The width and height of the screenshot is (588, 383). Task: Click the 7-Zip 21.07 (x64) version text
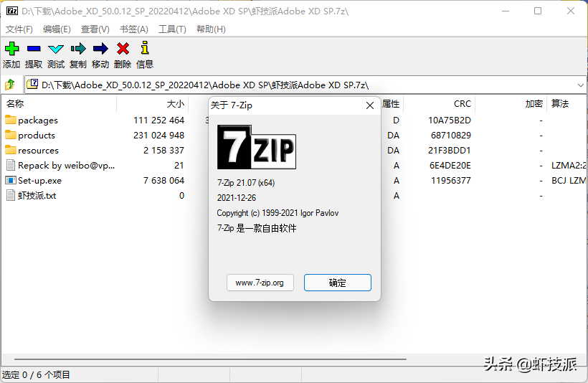click(x=246, y=183)
